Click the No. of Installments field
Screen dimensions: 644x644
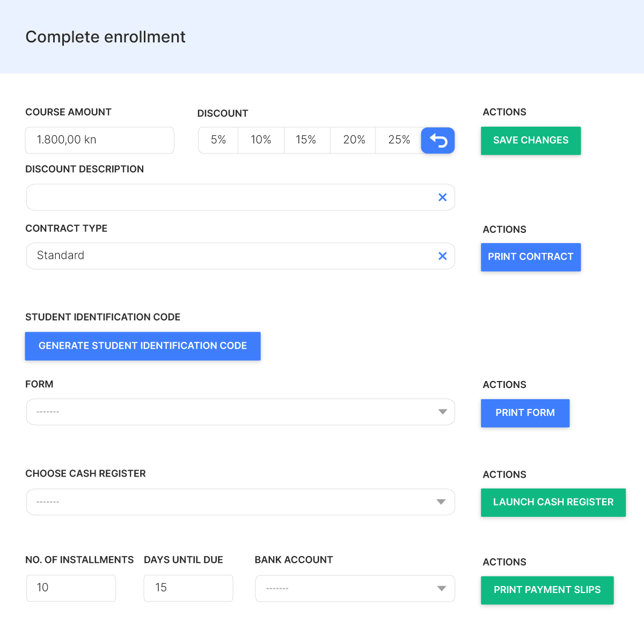click(71, 588)
